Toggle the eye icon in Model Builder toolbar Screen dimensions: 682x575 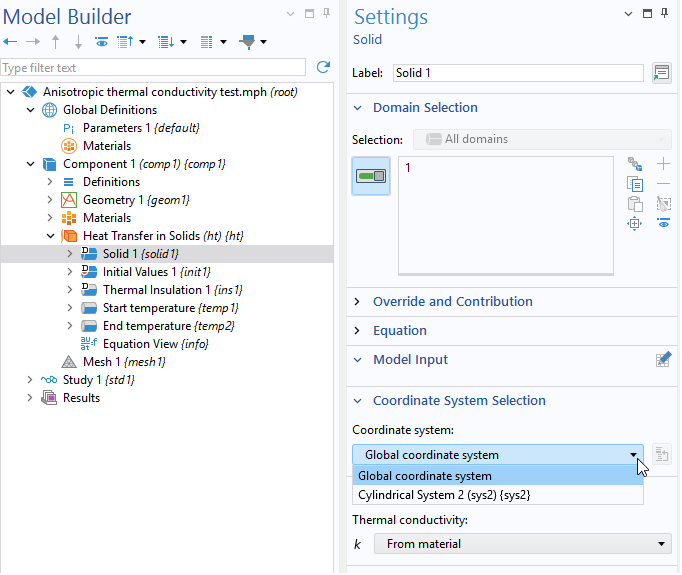point(101,42)
